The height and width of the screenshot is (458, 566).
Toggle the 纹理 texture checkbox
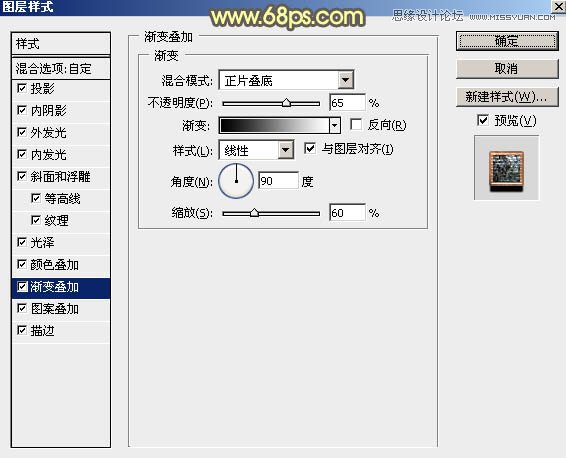[36, 220]
